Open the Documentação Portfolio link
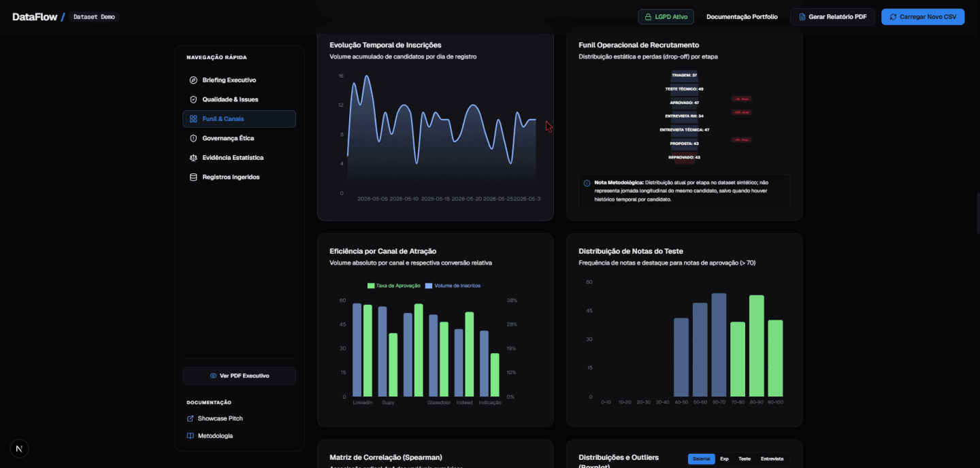 tap(742, 17)
